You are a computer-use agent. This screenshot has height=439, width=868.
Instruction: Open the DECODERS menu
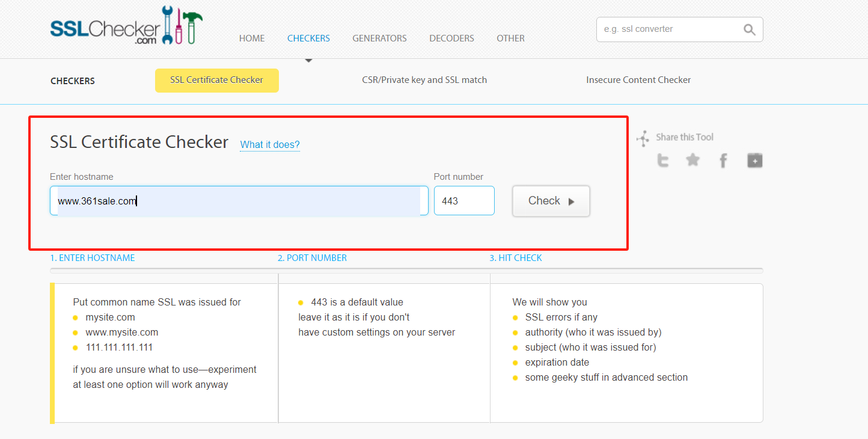point(451,38)
